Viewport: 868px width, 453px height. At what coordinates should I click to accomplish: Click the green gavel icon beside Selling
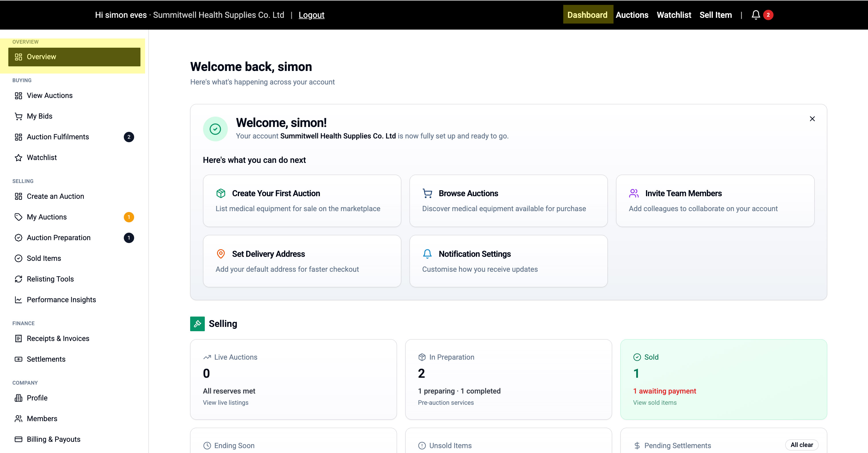click(197, 323)
